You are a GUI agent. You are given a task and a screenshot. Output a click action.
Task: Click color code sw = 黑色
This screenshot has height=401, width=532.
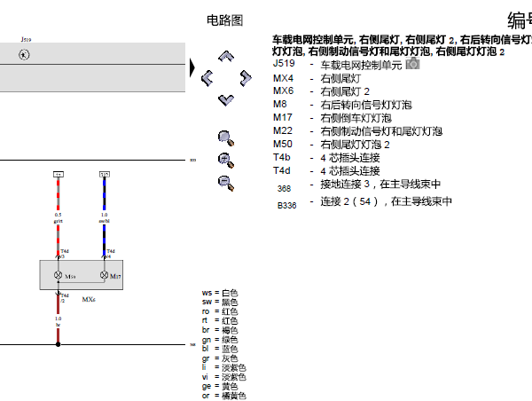coord(220,302)
